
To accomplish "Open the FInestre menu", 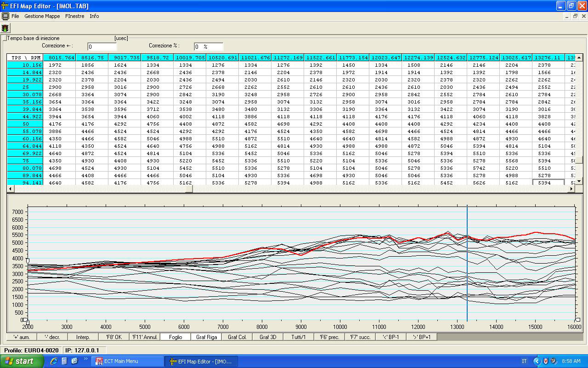I will click(x=74, y=16).
